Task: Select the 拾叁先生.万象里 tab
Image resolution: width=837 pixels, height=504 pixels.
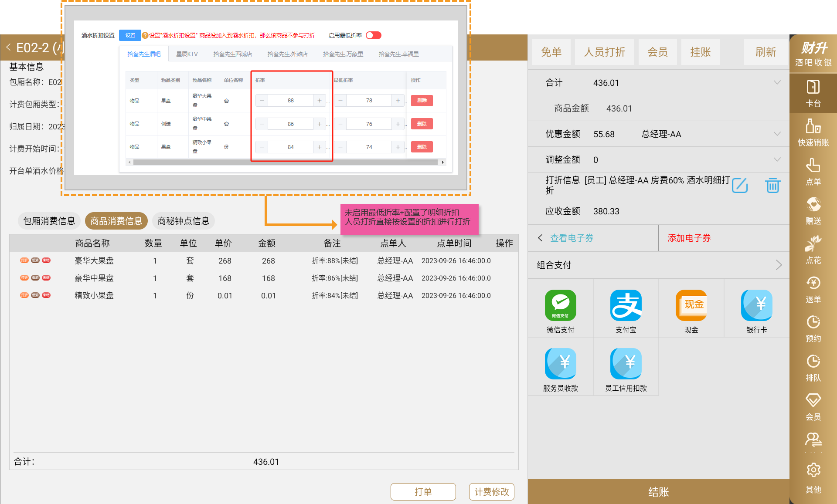Action: (x=343, y=54)
